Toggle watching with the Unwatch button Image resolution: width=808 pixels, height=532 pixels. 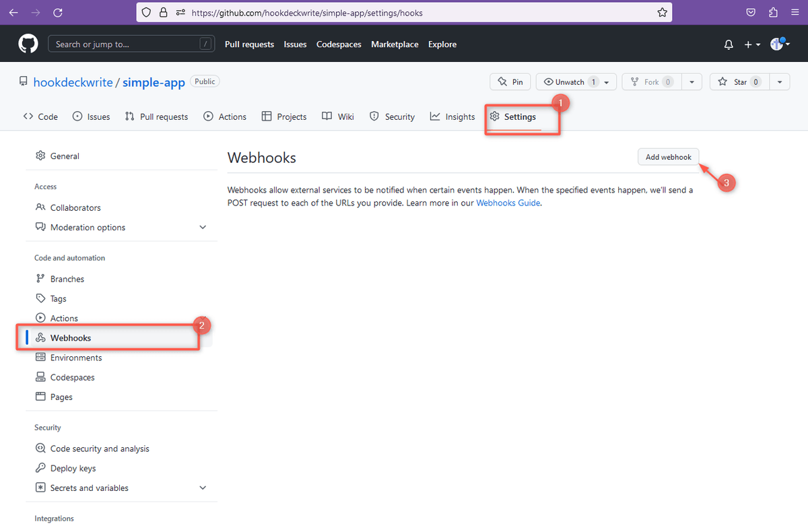(571, 81)
